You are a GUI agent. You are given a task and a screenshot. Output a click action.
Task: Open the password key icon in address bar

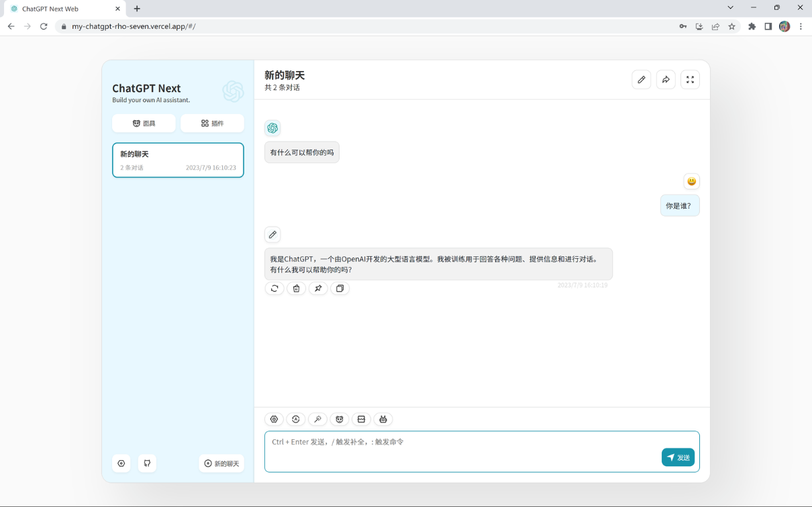[x=683, y=27]
